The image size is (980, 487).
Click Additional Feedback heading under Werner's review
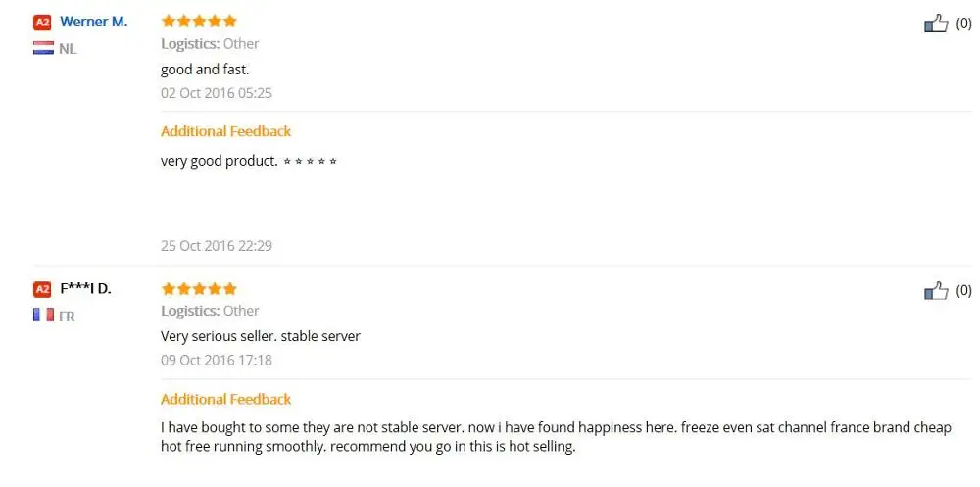(225, 131)
